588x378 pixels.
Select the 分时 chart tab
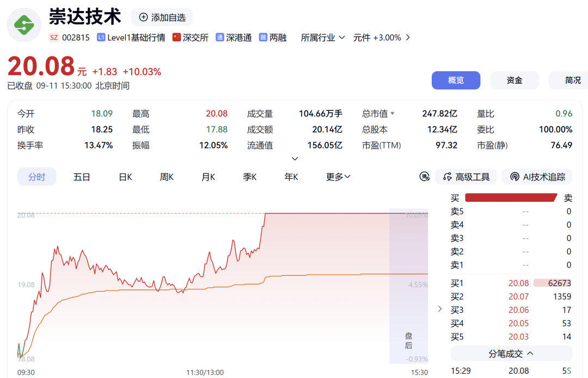click(37, 177)
